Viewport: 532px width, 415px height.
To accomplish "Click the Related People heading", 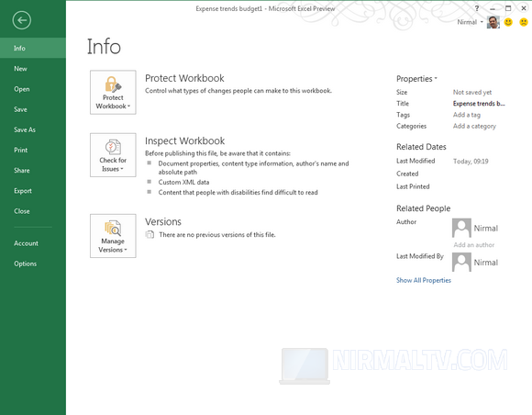I will pyautogui.click(x=424, y=208).
